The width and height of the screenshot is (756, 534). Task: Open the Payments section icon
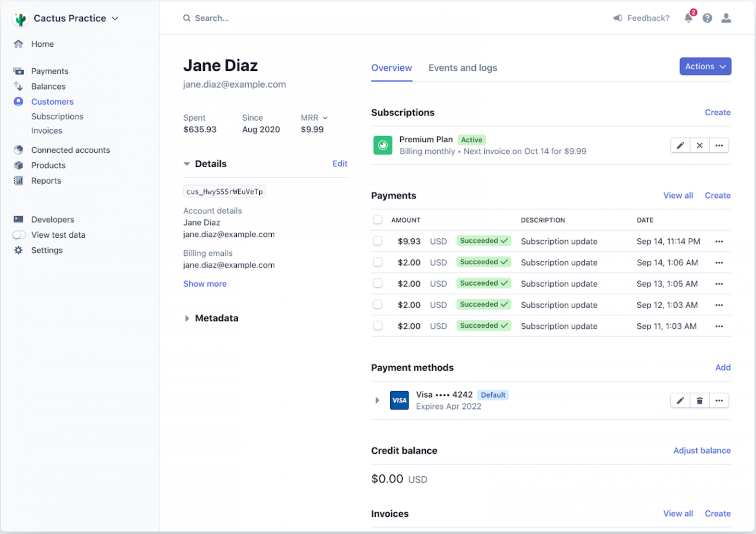click(x=18, y=70)
